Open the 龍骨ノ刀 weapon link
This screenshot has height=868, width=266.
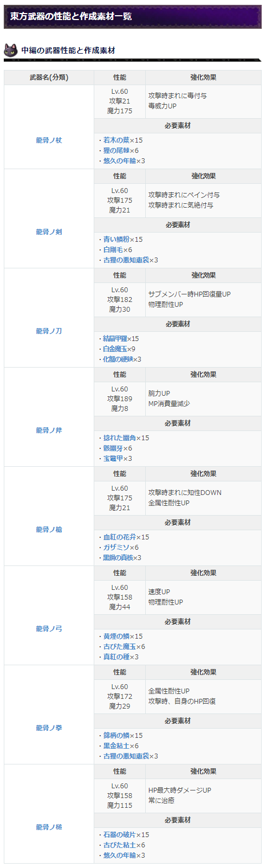[49, 331]
